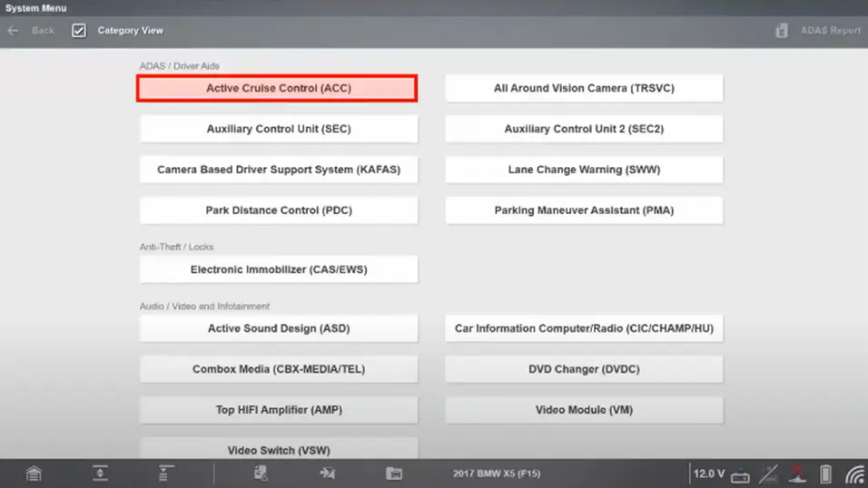Click the battery status icon
The image size is (868, 488).
tap(825, 473)
